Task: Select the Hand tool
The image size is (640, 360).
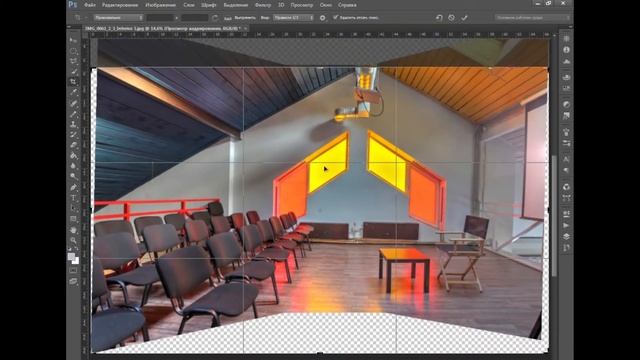Action: [73, 230]
